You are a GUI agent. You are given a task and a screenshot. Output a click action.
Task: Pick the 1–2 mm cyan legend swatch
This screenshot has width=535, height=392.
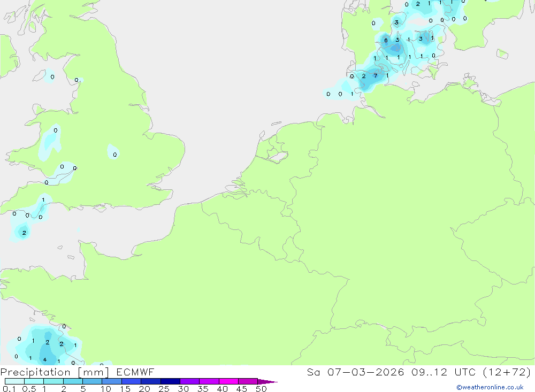tap(53, 381)
